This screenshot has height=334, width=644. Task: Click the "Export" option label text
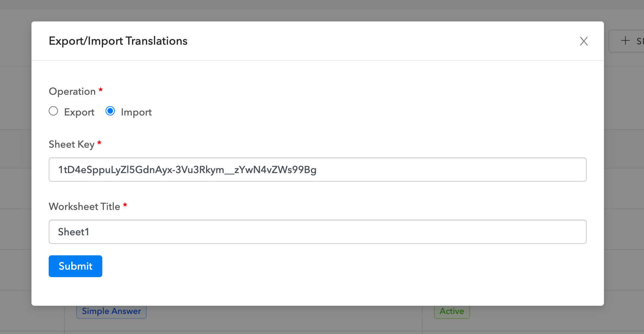(x=79, y=112)
